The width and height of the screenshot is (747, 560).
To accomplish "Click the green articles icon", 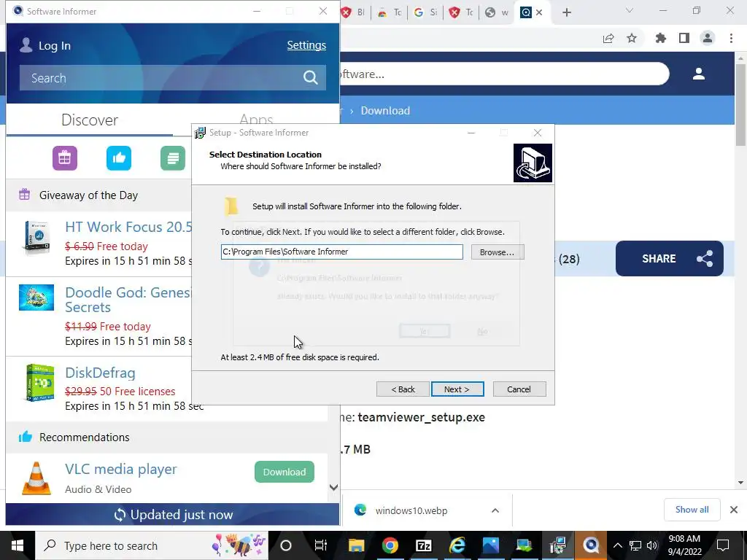I will click(173, 158).
